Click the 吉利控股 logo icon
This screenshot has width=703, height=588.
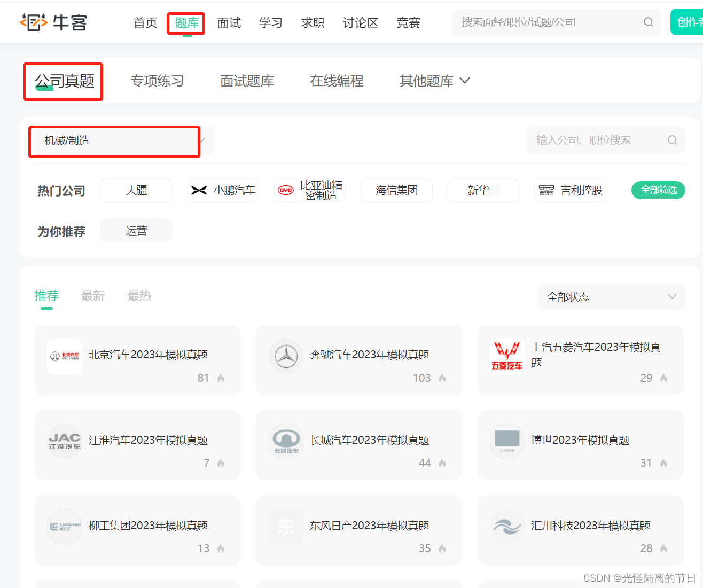click(546, 190)
